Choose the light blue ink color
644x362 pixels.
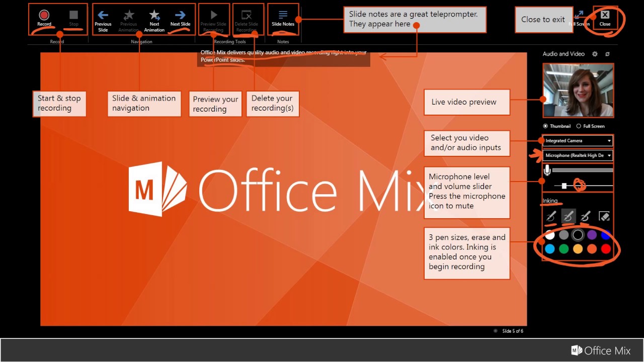coord(550,249)
